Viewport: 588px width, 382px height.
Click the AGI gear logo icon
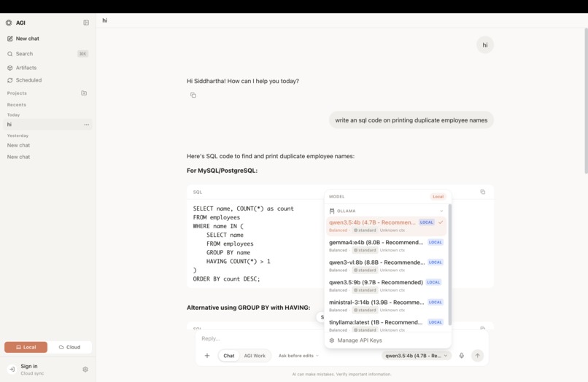(x=9, y=23)
